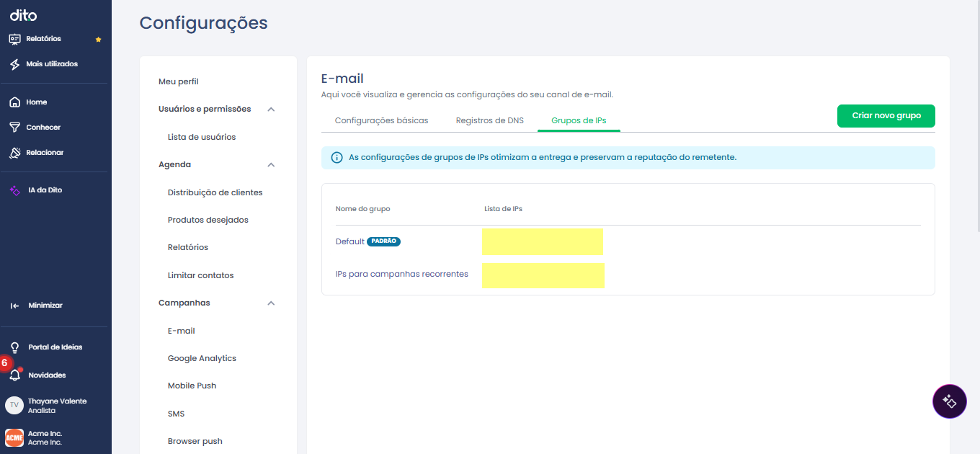Switch to Configurações básicas tab
This screenshot has height=454, width=980.
click(x=381, y=120)
